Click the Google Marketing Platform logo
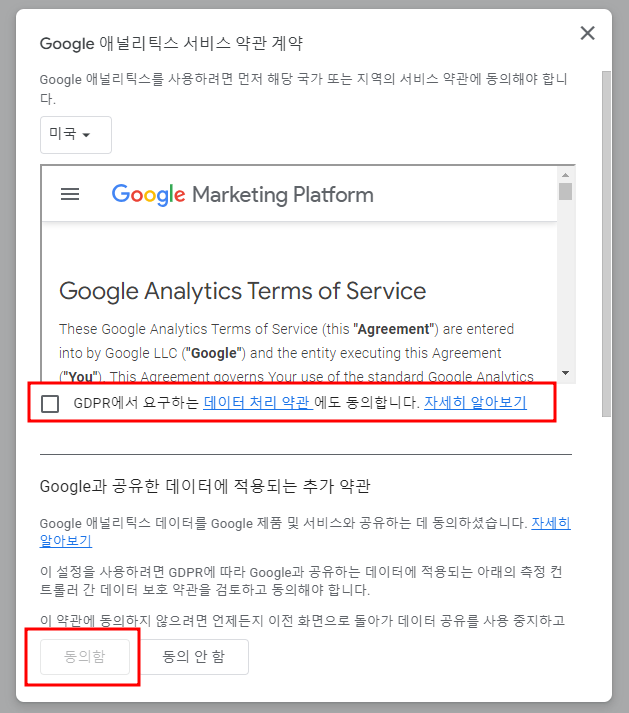The image size is (629, 713). pyautogui.click(x=242, y=195)
